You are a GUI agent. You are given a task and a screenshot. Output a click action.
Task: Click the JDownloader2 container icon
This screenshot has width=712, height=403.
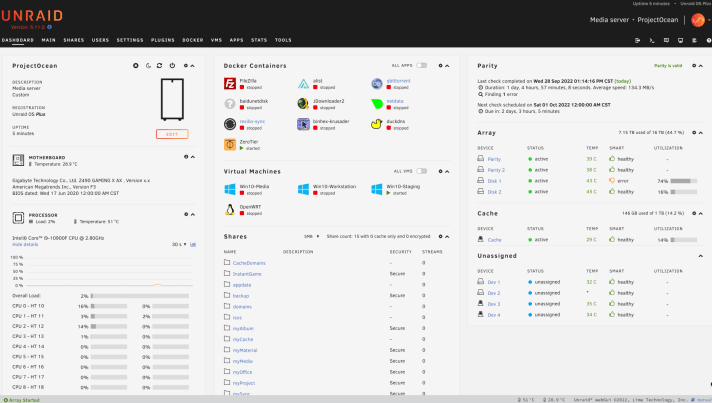[x=303, y=103]
